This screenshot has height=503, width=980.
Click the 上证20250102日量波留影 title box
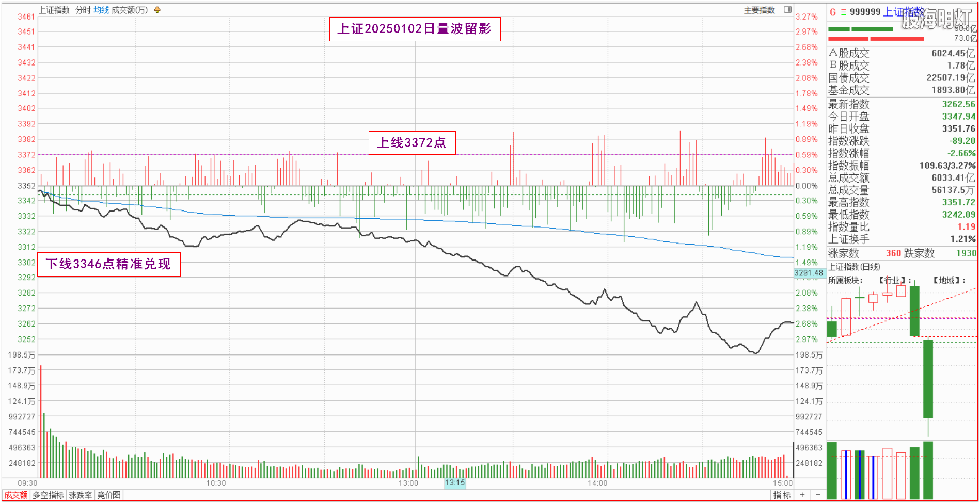pyautogui.click(x=415, y=29)
